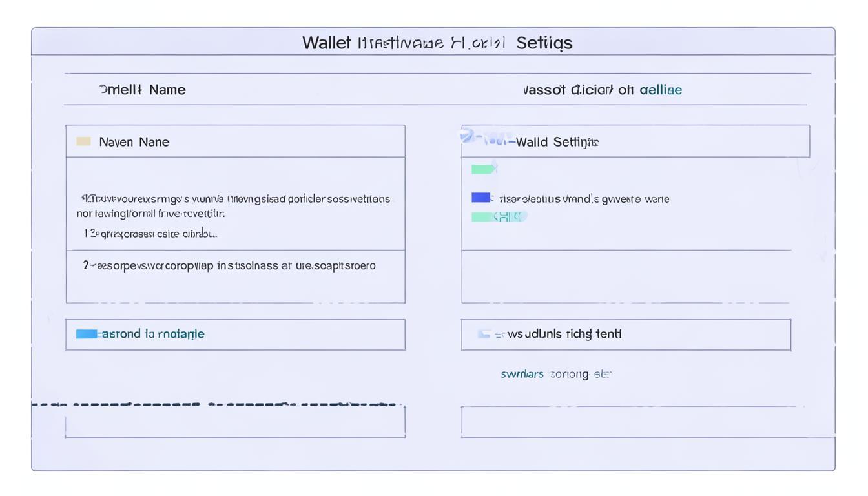Click the teal aelliae link in header
Viewport: 868px width, 496px height.
tap(661, 90)
